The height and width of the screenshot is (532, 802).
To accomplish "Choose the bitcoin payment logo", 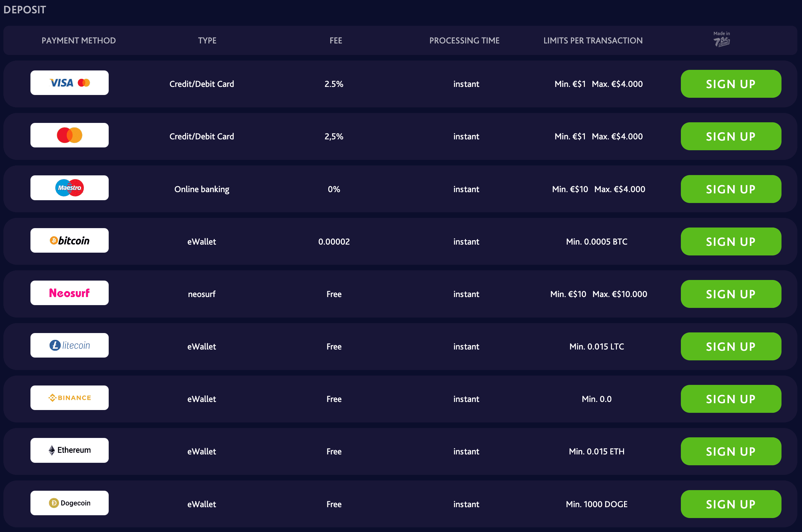I will tap(70, 241).
